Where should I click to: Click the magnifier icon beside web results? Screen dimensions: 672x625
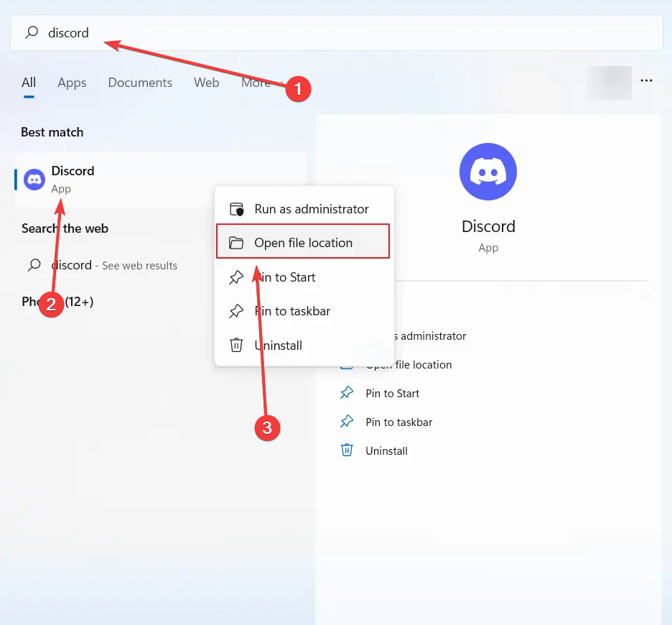click(34, 265)
